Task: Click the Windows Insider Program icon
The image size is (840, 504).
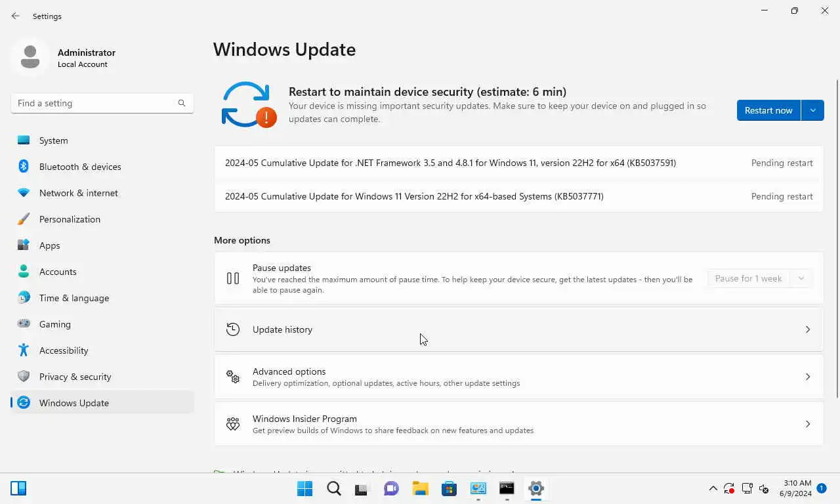Action: (233, 424)
